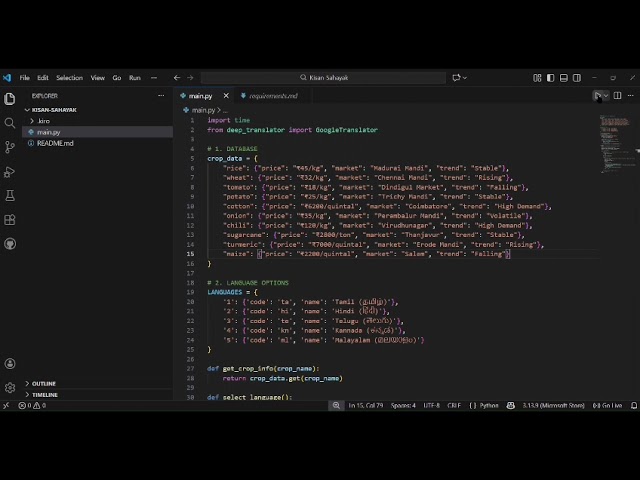Go back with the left arrow
The image size is (640, 480).
tap(177, 78)
